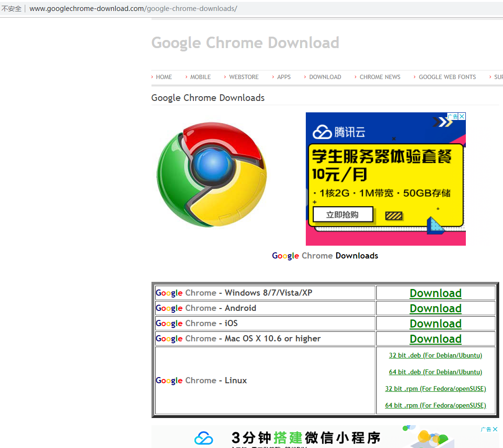Click the Google Chrome - Windows 8/7/Vista/XP cell
The height and width of the screenshot is (448, 503).
pos(265,293)
